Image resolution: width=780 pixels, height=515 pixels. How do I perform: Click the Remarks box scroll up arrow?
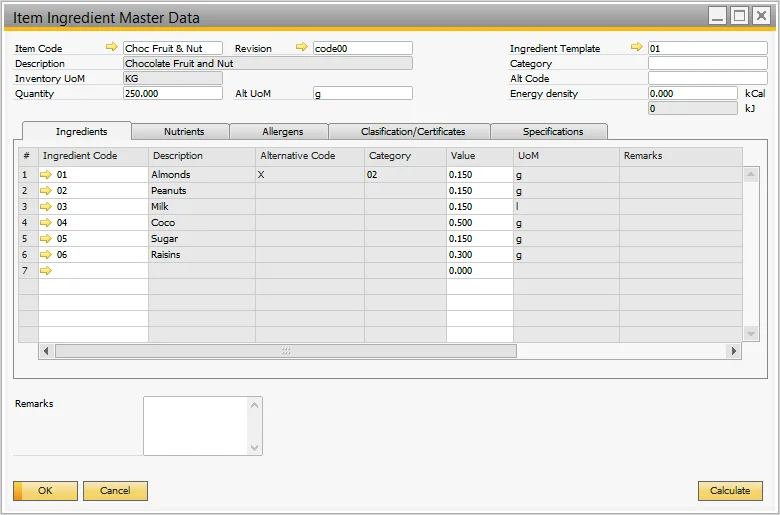point(255,405)
